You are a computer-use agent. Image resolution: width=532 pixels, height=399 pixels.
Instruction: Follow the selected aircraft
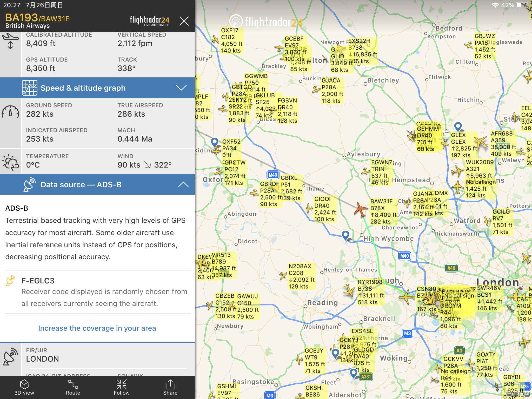[x=122, y=387]
